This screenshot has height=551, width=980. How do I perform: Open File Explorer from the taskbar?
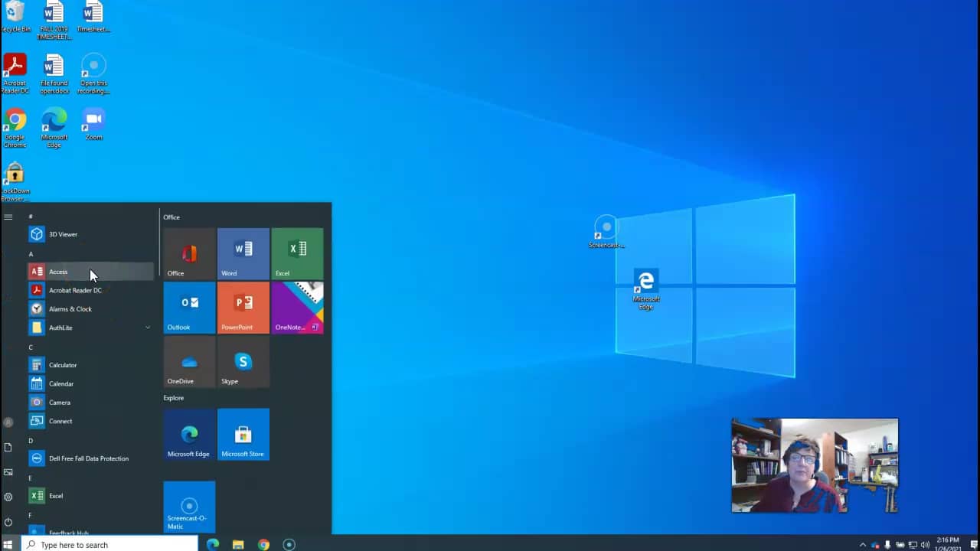(238, 544)
